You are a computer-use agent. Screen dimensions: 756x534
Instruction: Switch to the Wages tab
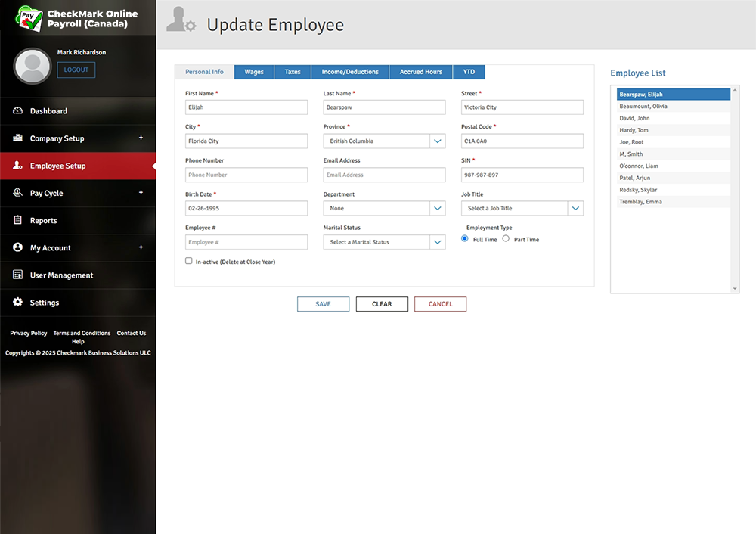point(254,72)
